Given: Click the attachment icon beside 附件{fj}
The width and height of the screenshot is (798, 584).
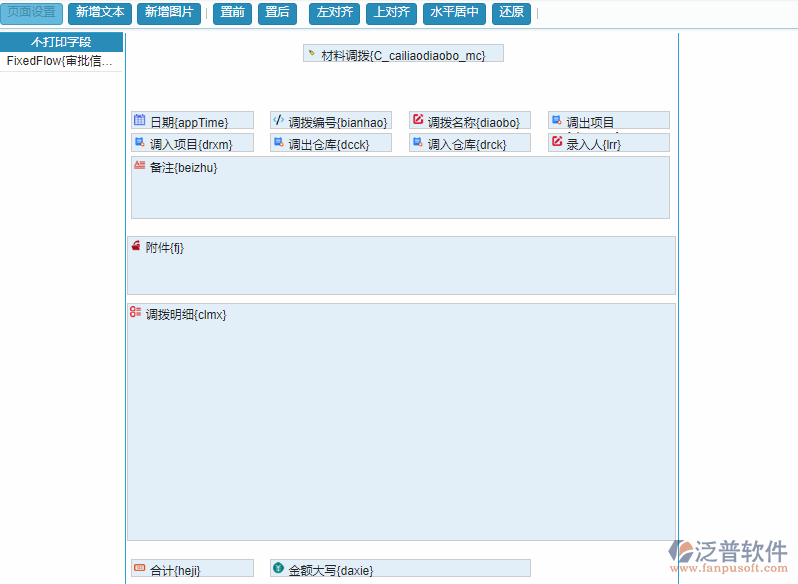Looking at the screenshot, I should (x=135, y=246).
